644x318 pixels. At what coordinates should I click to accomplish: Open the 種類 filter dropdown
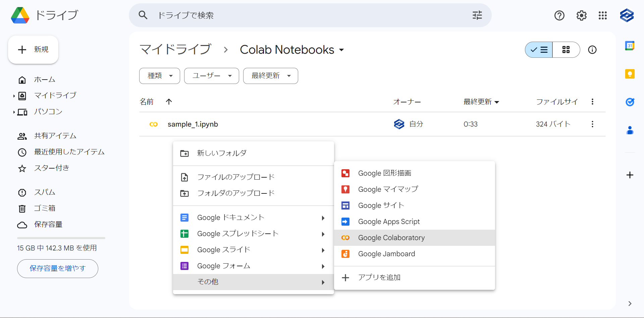[x=159, y=76]
